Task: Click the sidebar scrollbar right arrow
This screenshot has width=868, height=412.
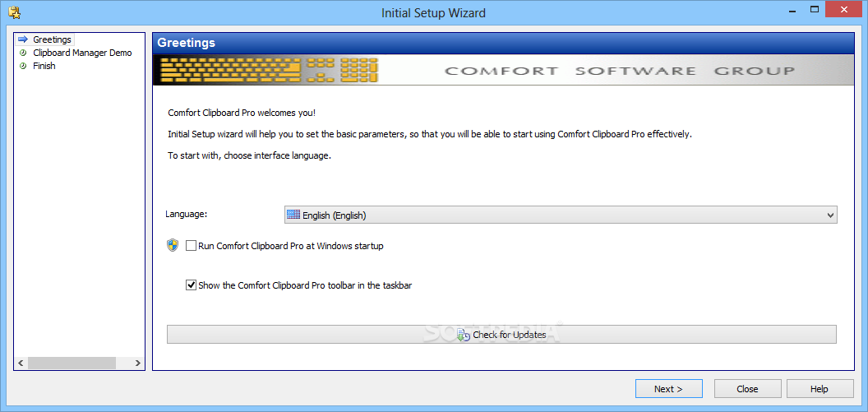Action: point(138,363)
